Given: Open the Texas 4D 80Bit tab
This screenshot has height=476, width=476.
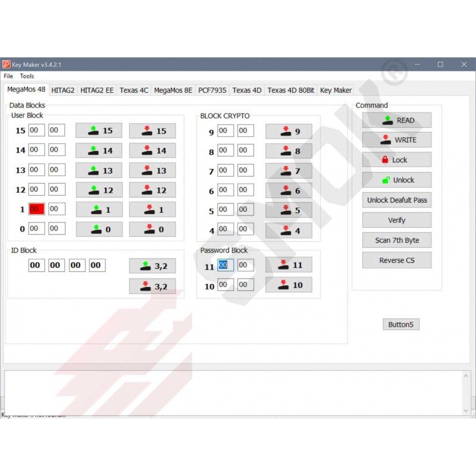Looking at the screenshot, I should coord(290,90).
